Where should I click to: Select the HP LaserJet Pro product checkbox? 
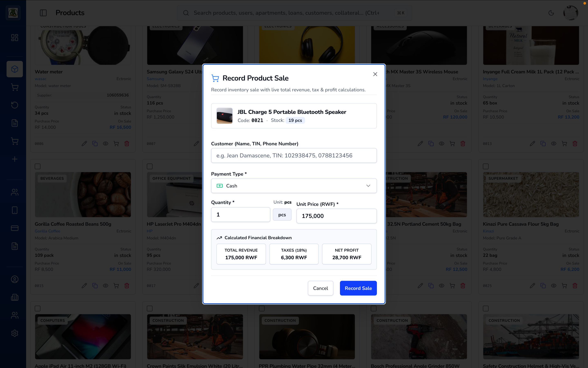(150, 166)
